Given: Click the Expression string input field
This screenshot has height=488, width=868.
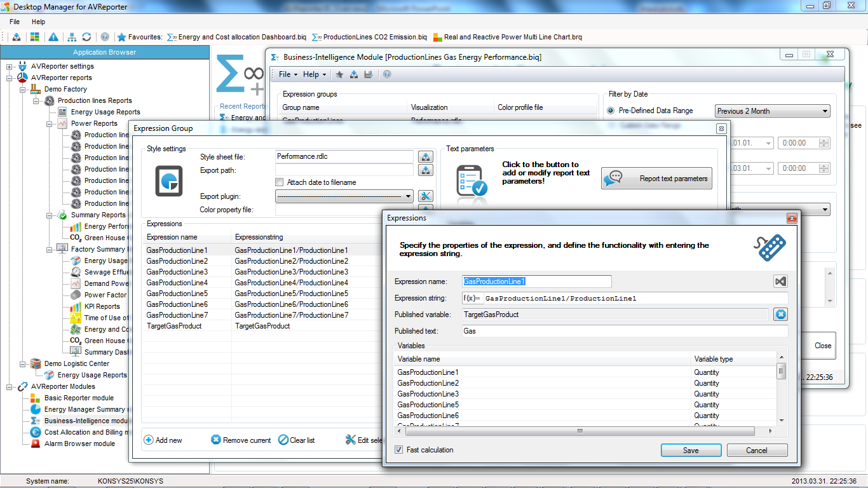Looking at the screenshot, I should click(635, 298).
